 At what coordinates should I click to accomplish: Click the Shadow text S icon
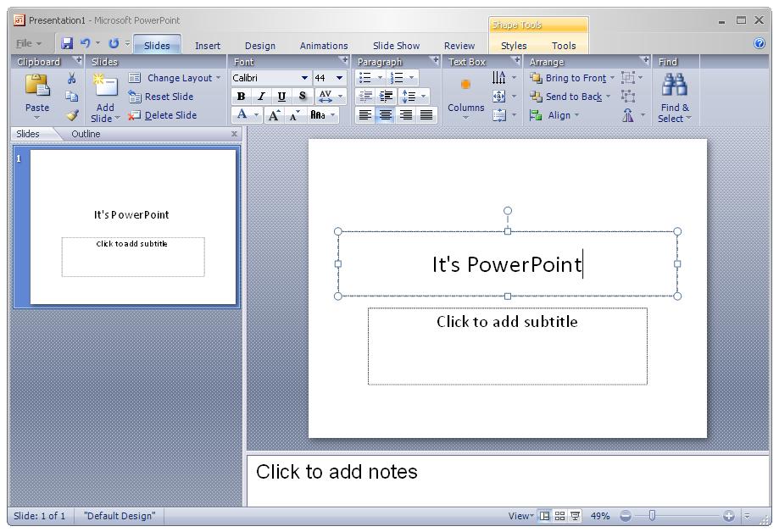tap(302, 96)
